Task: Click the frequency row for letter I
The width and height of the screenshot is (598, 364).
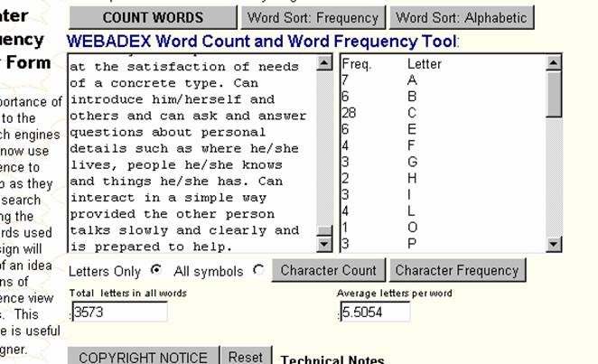Action: pos(444,195)
